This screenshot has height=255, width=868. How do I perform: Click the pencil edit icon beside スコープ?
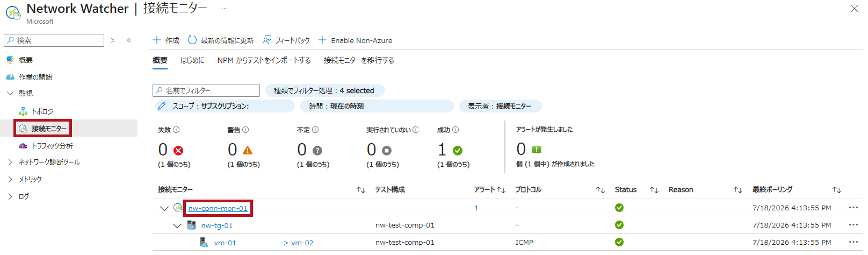point(162,106)
